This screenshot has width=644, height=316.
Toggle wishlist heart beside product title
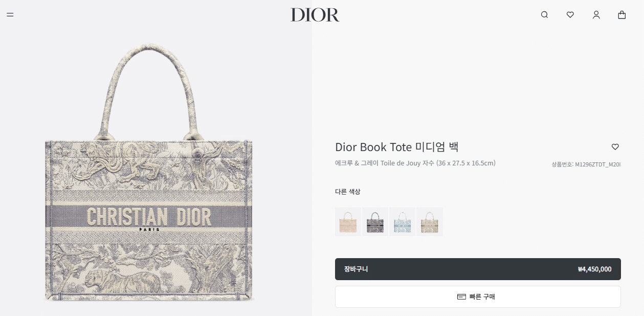[x=615, y=147]
